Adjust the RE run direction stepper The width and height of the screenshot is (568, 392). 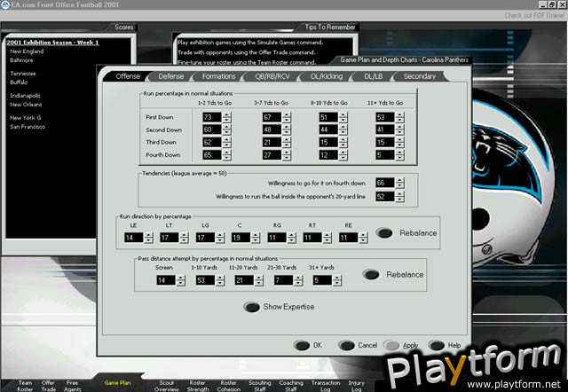tap(363, 238)
